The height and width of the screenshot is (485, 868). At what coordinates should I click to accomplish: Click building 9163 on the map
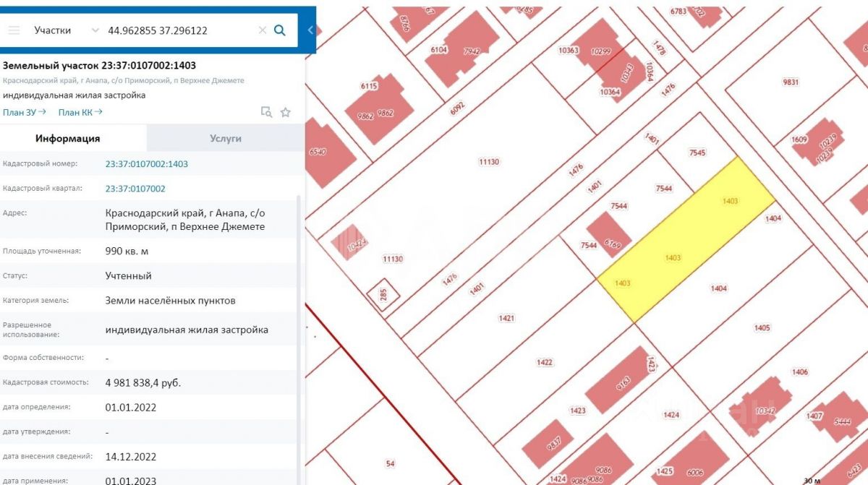(x=615, y=379)
